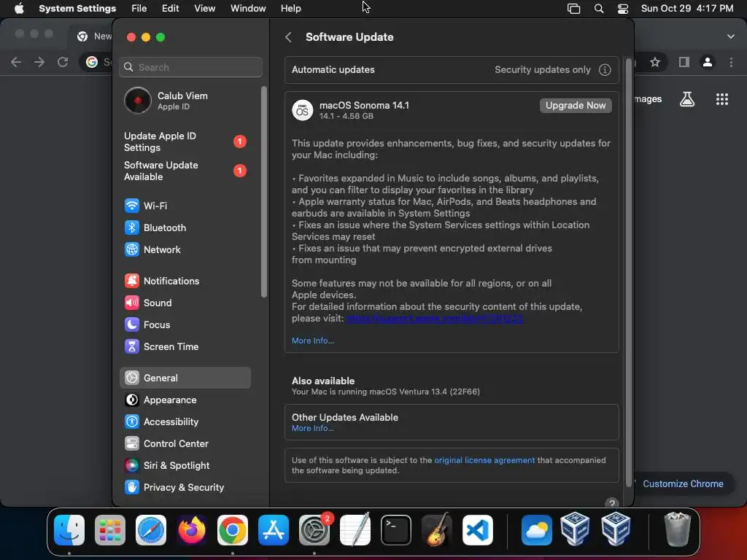
Task: Open Privacy & Security settings
Action: tap(185, 488)
